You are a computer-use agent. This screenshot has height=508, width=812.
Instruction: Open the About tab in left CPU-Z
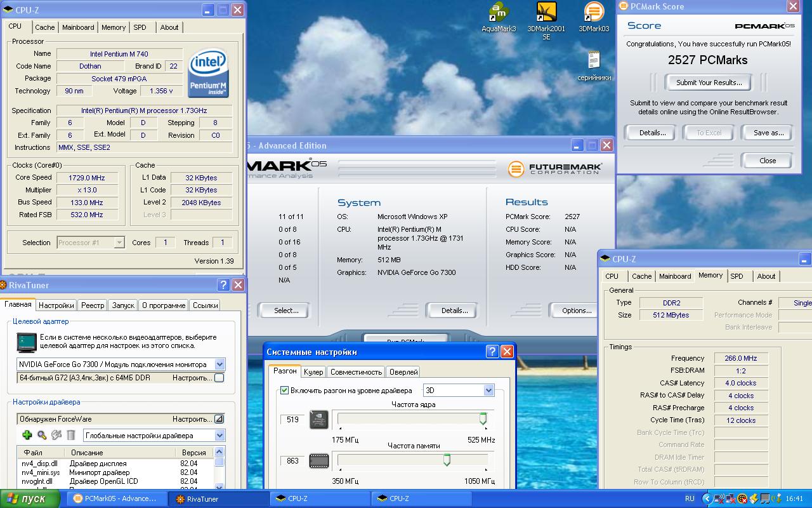click(x=169, y=27)
